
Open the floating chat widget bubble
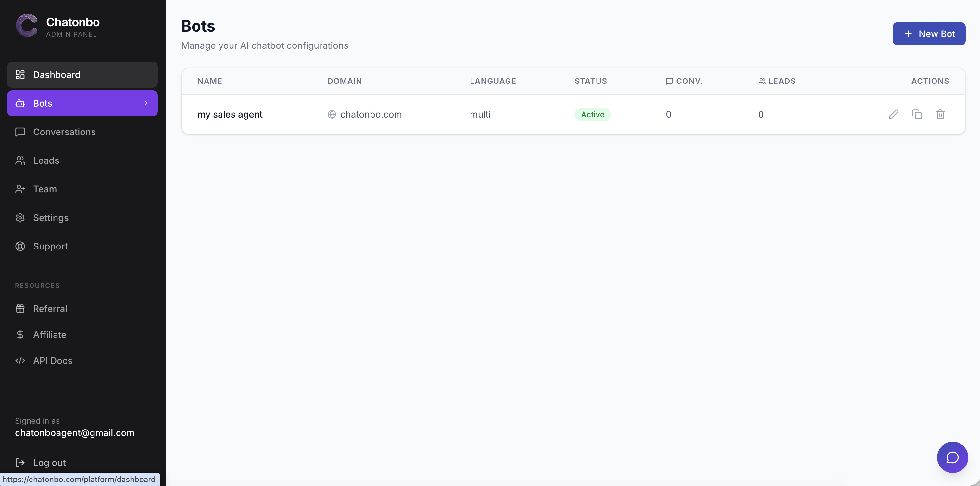tap(952, 457)
